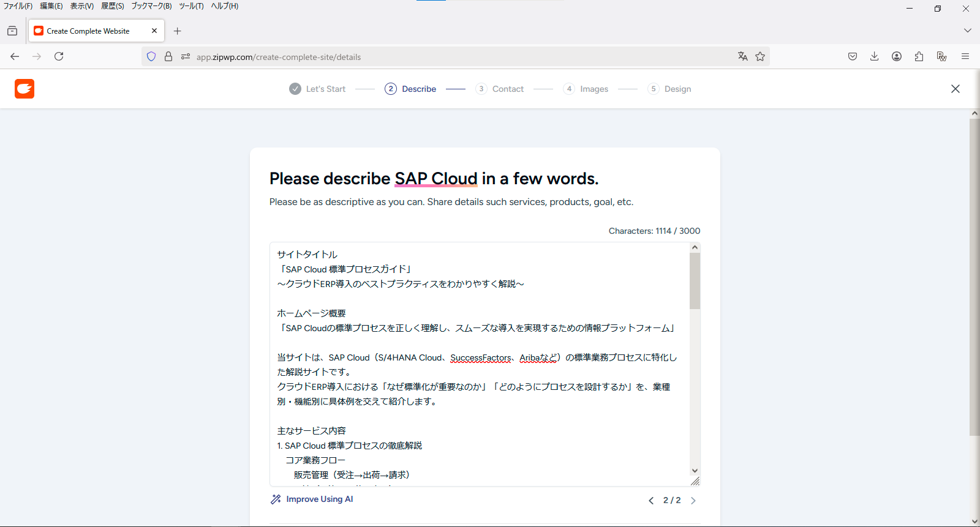This screenshot has height=527, width=980.
Task: Open the Firefox application hamburger menu
Action: pyautogui.click(x=965, y=56)
